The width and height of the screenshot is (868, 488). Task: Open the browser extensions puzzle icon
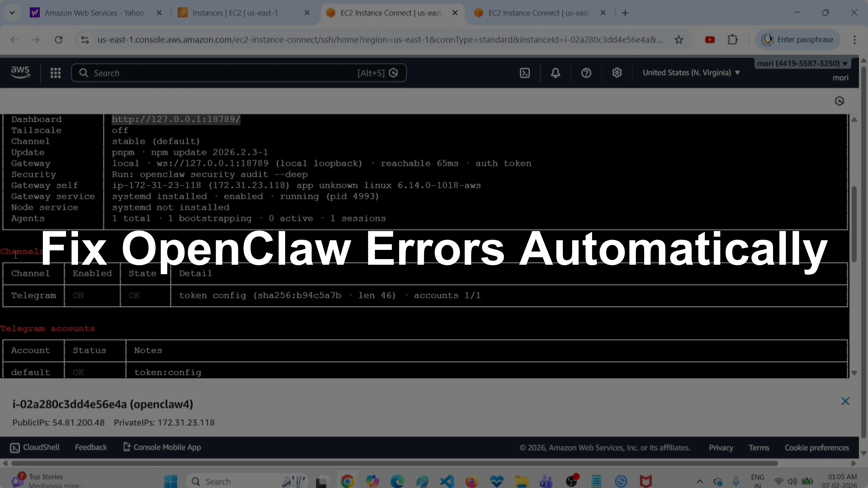click(733, 39)
